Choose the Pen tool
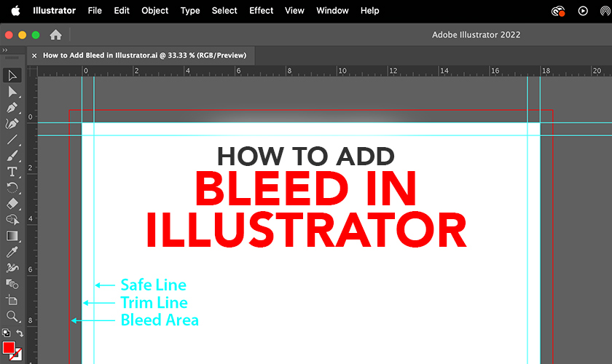The image size is (612, 364). (12, 108)
